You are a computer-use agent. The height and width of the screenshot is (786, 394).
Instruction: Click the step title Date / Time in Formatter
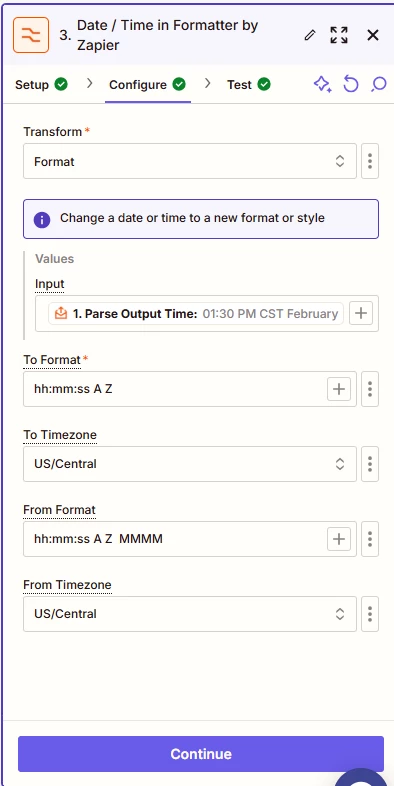pos(167,35)
